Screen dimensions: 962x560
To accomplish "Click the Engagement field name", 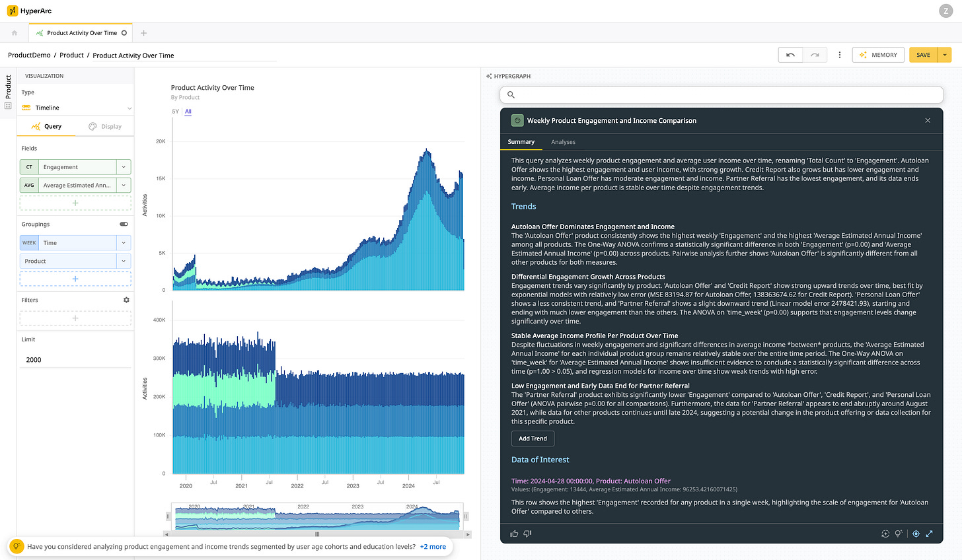I will click(77, 167).
